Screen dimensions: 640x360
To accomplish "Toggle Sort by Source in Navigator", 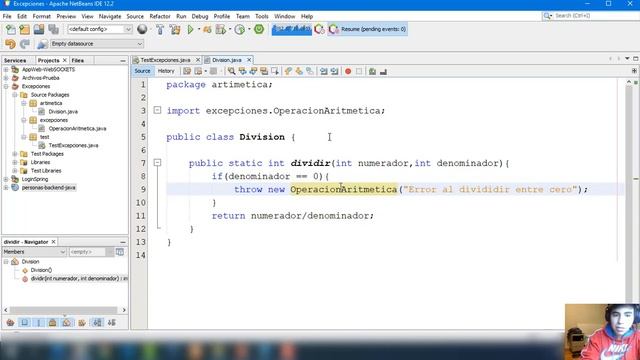I will (x=112, y=323).
